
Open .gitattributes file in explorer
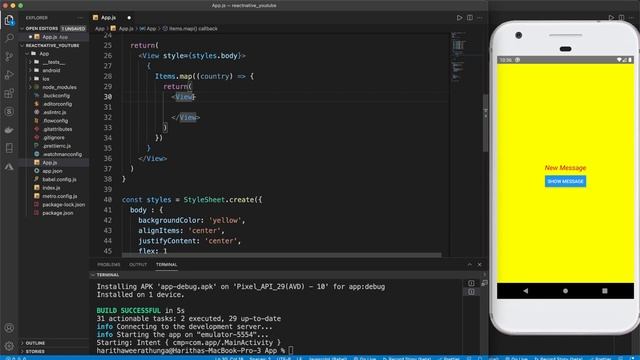[57, 129]
